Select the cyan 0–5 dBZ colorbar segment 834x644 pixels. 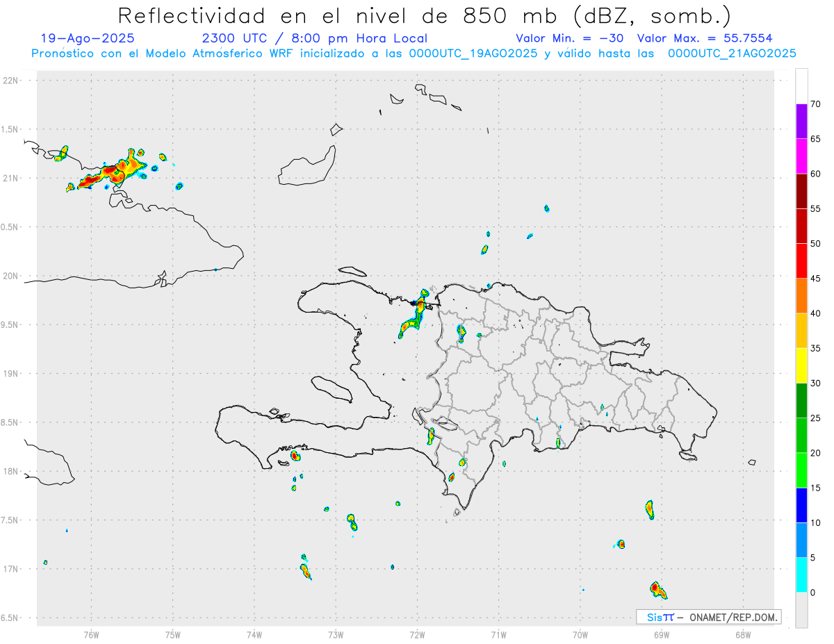pos(801,575)
